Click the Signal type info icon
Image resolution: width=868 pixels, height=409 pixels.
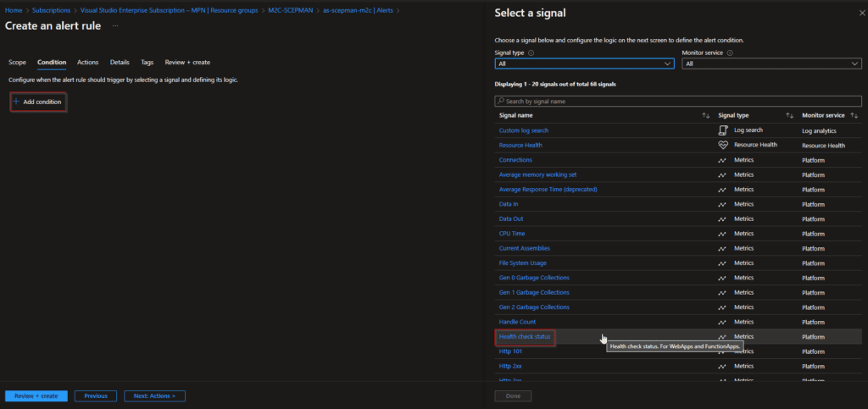coord(531,53)
